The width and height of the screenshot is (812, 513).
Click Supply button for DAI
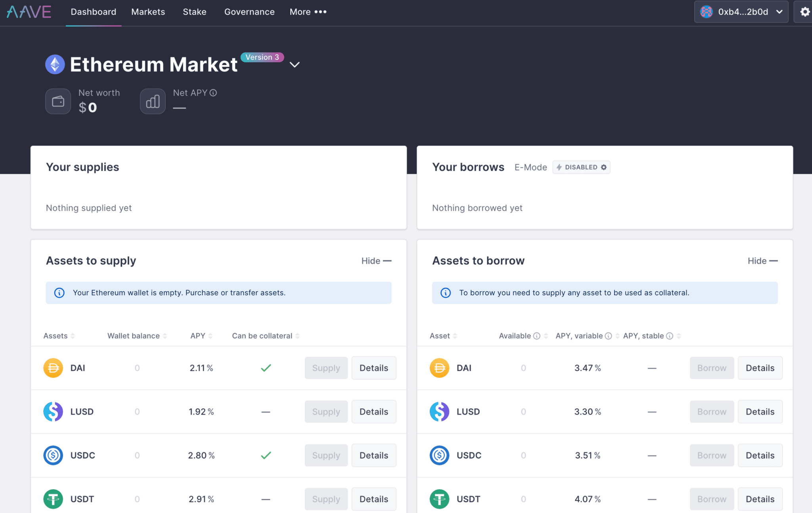click(x=326, y=368)
